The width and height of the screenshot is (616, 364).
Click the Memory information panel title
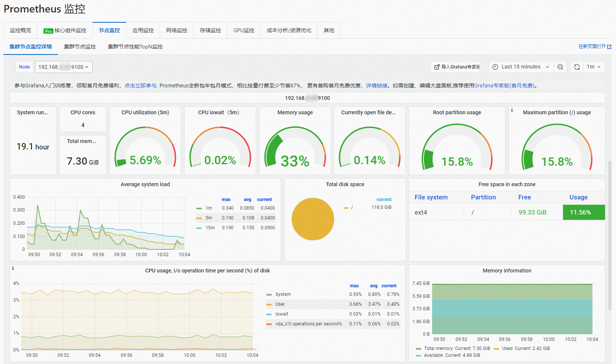(507, 271)
